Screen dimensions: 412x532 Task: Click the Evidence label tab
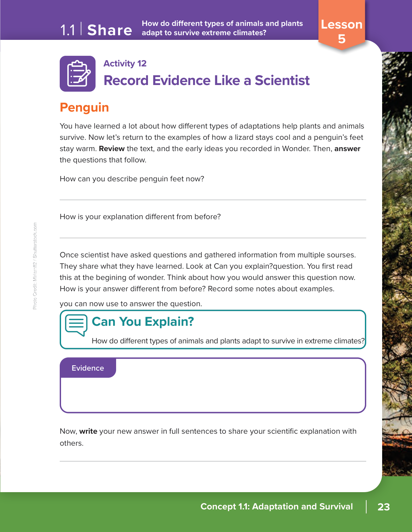point(88,368)
